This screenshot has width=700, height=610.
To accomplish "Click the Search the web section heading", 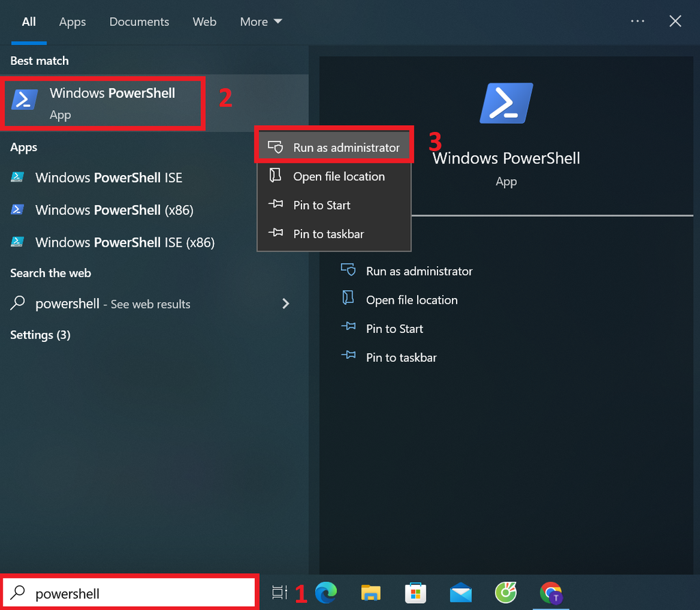I will pos(51,273).
